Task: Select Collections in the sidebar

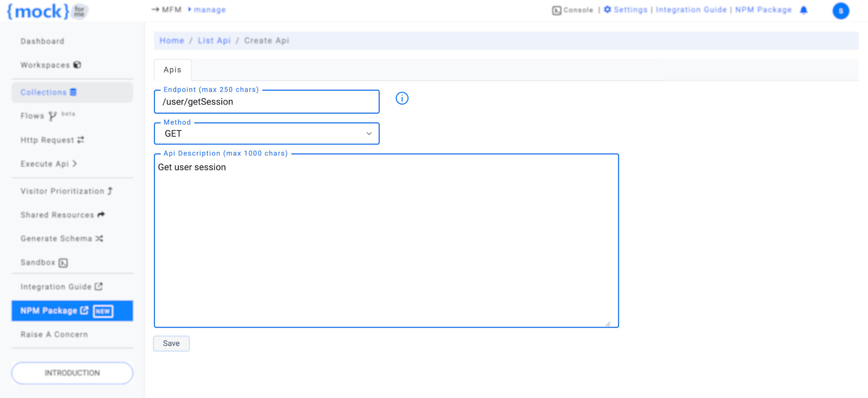Action: point(72,92)
